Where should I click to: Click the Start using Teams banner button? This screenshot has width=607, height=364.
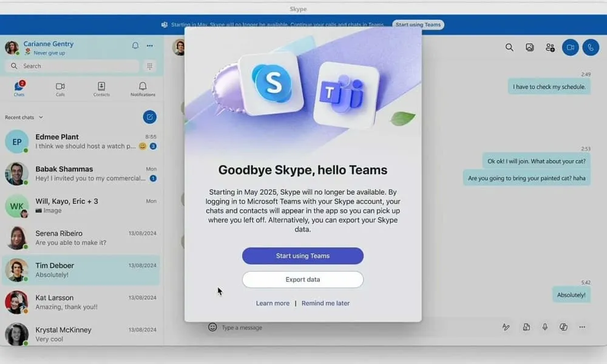tap(418, 25)
